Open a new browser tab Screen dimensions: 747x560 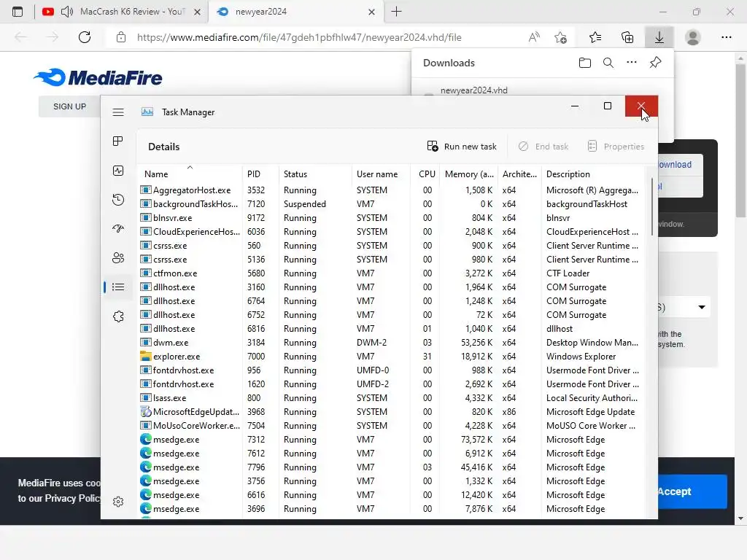(x=396, y=12)
